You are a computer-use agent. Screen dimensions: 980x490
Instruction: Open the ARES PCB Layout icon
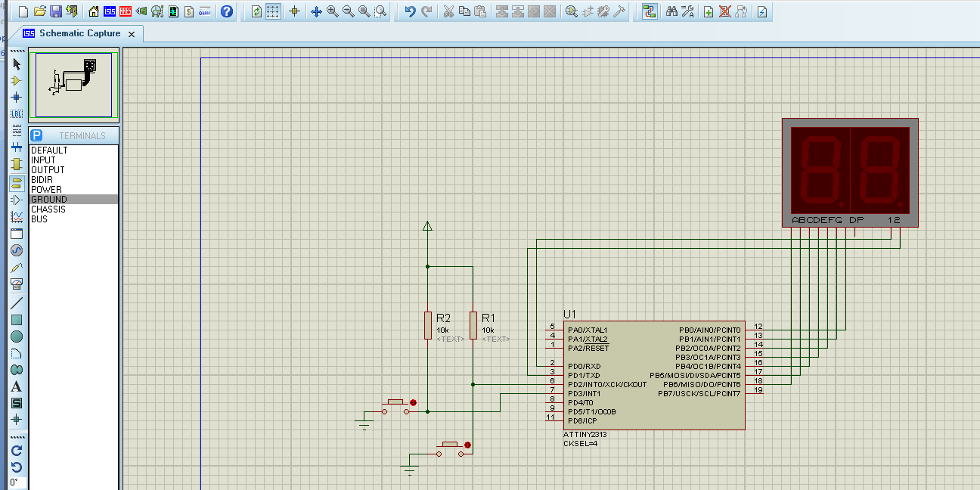coord(126,11)
